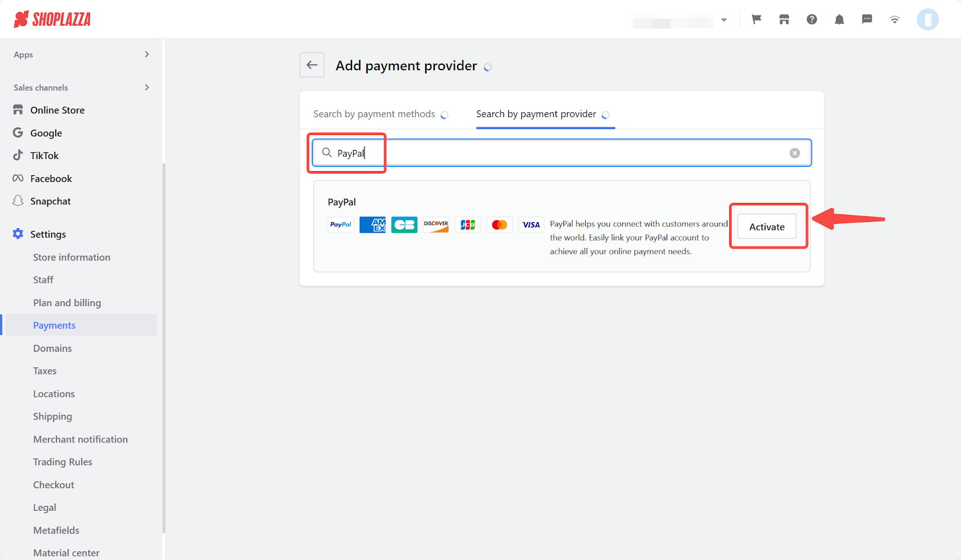961x560 pixels.
Task: Open Legal settings
Action: pos(44,507)
